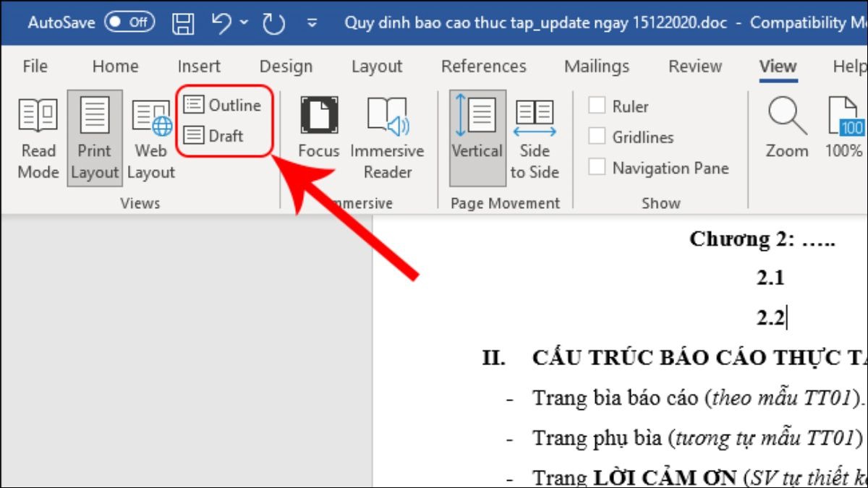The width and height of the screenshot is (868, 488).
Task: Click the 'CẤU TRÚC BÁO CÁO' heading
Action: click(x=699, y=358)
